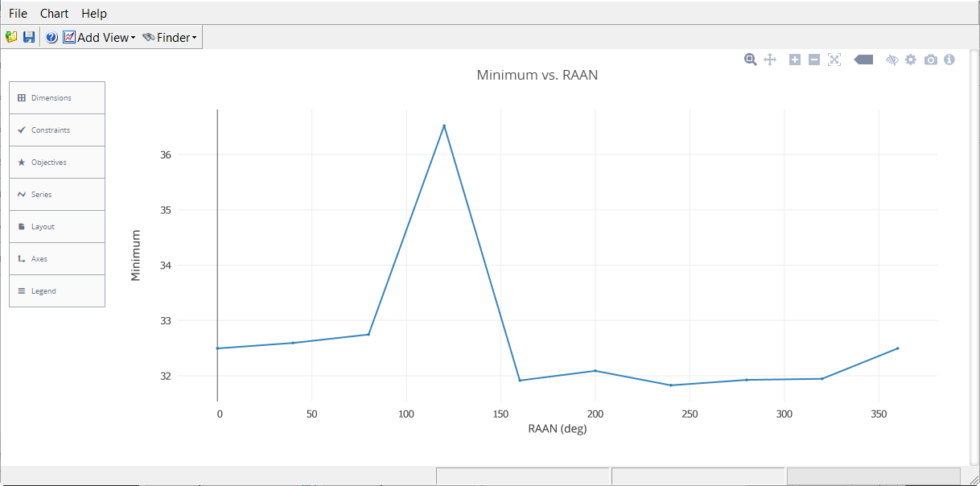Select the zoom magnifier tool in the chart modebar

(x=751, y=60)
